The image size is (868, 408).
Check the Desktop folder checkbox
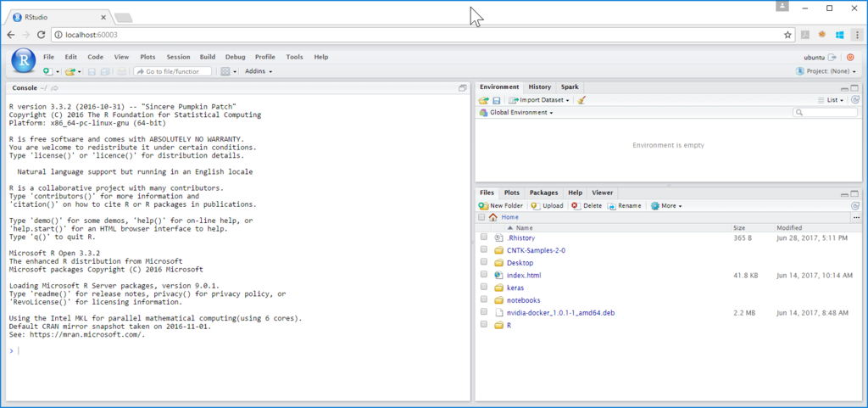(484, 262)
